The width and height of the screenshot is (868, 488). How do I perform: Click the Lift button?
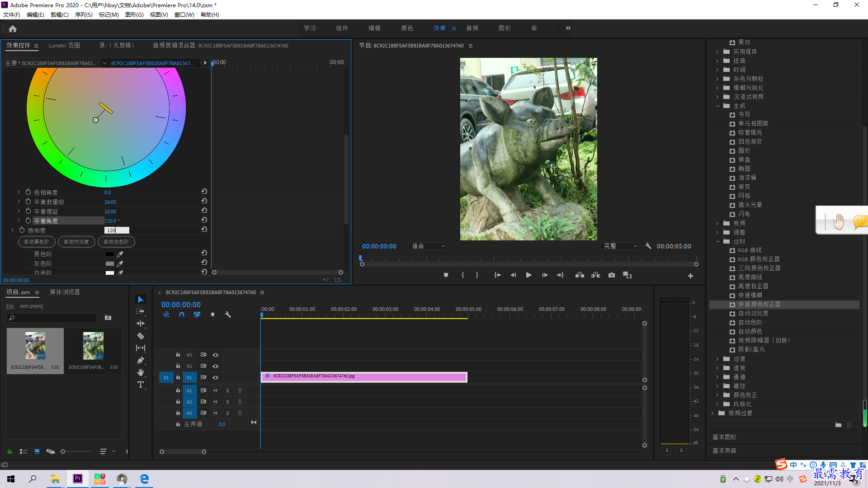[x=580, y=275]
